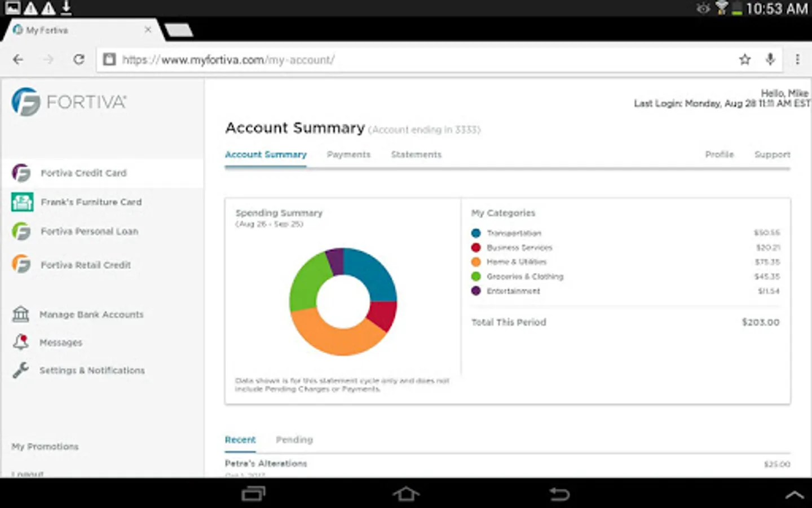Click Fortiva Personal Loan link
Image resolution: width=812 pixels, height=508 pixels.
click(90, 231)
